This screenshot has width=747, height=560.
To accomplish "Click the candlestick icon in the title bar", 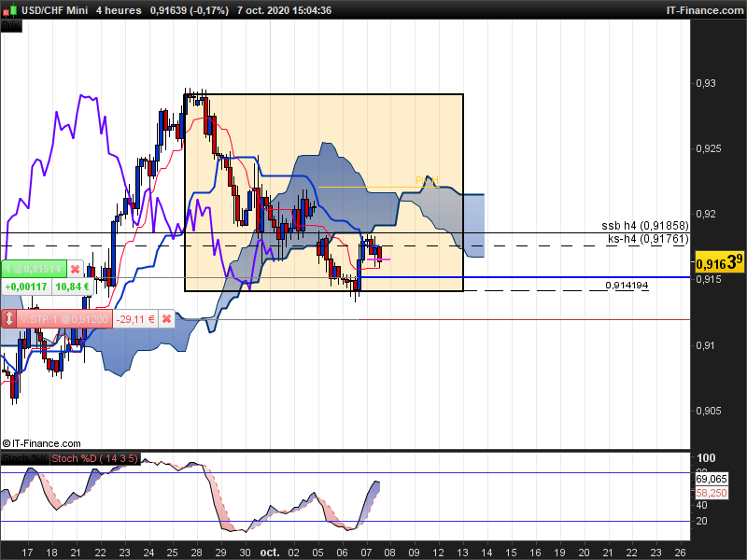I will point(11,10).
